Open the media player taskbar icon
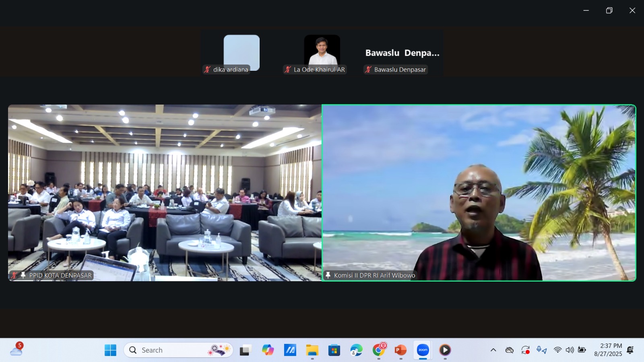 click(445, 350)
